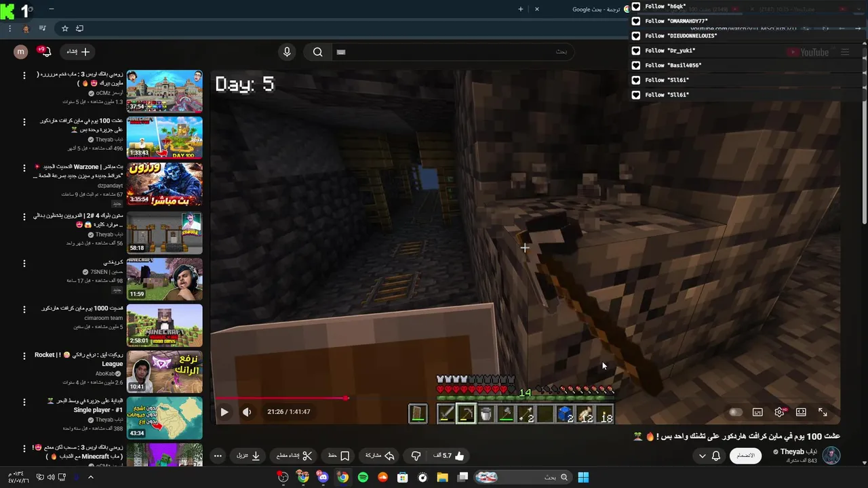This screenshot has width=868, height=488.
Task: Open the player settings gear
Action: (780, 412)
